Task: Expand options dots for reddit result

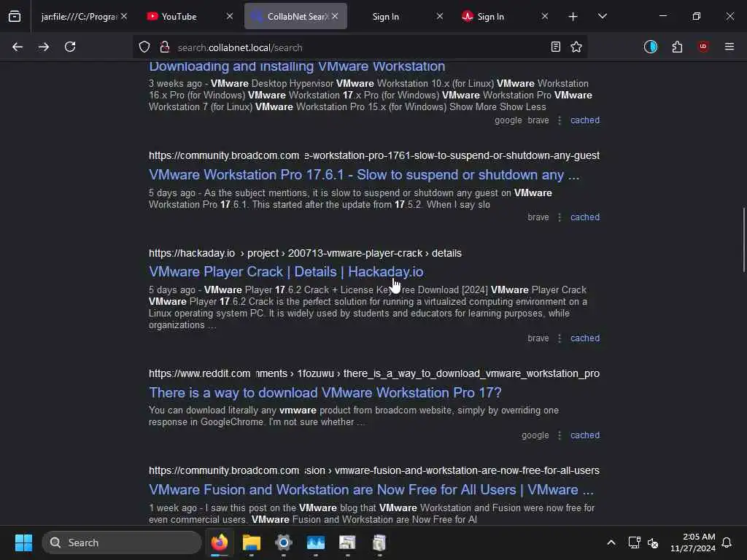Action: [x=560, y=435]
